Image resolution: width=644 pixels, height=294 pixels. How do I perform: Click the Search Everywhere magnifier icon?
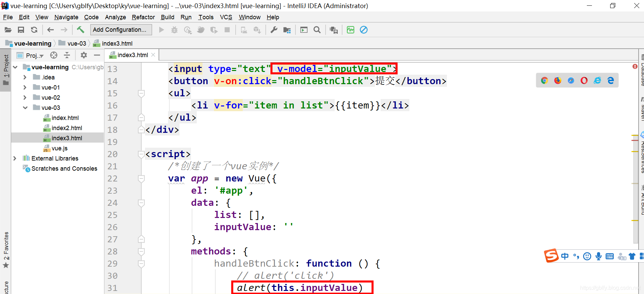(x=317, y=30)
